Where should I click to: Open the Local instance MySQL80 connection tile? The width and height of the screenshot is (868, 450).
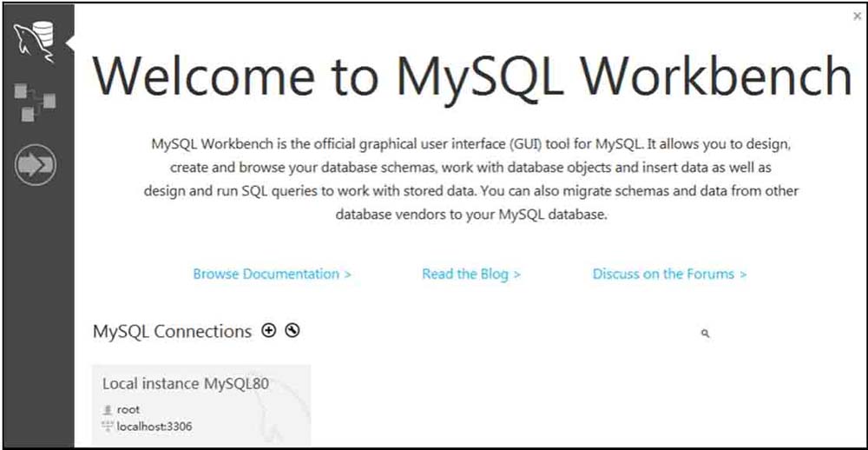201,406
